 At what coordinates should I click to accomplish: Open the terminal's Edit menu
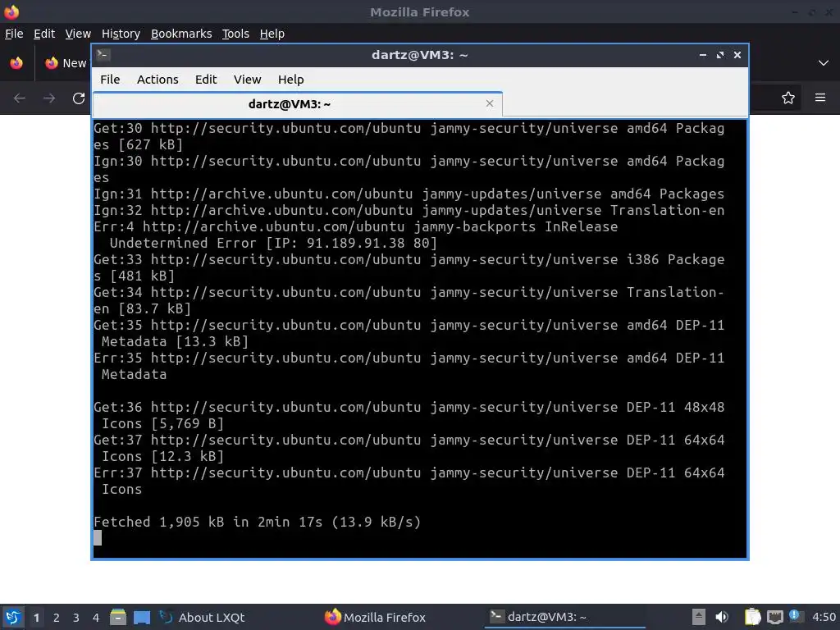point(206,80)
